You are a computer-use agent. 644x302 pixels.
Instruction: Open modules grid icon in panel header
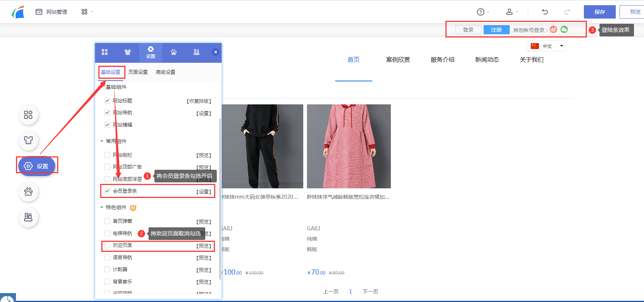[105, 52]
